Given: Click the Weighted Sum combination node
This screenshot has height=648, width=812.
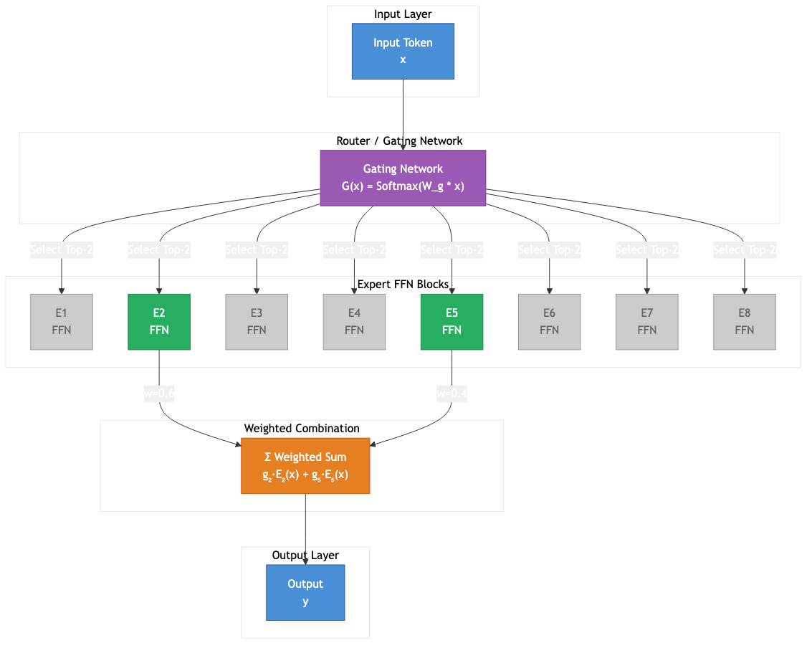Looking at the screenshot, I should click(305, 465).
